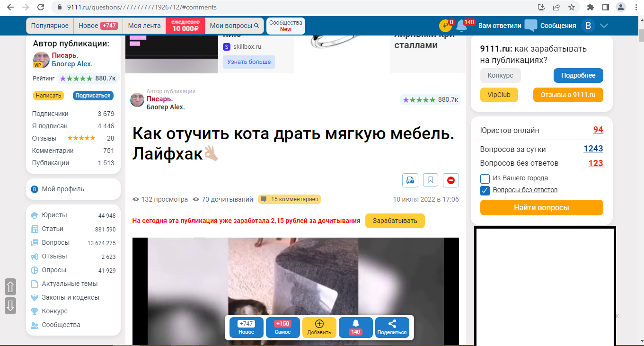Click the Подробнее button
The width and height of the screenshot is (644, 346).
[x=578, y=76]
